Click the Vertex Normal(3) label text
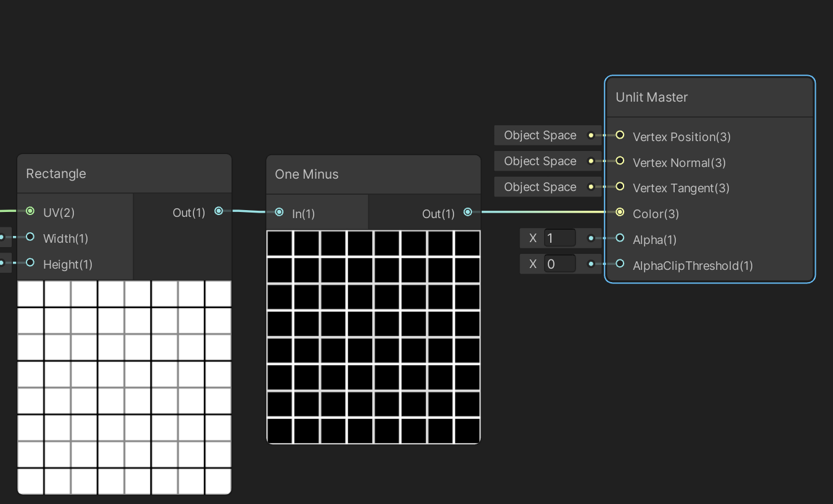The height and width of the screenshot is (504, 833). 680,163
